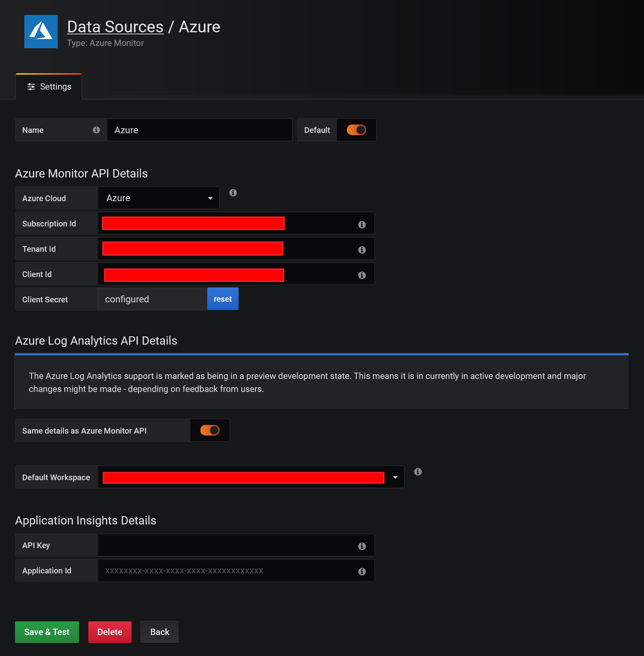Reset the configured Client Secret
644x656 pixels.
pyautogui.click(x=222, y=299)
